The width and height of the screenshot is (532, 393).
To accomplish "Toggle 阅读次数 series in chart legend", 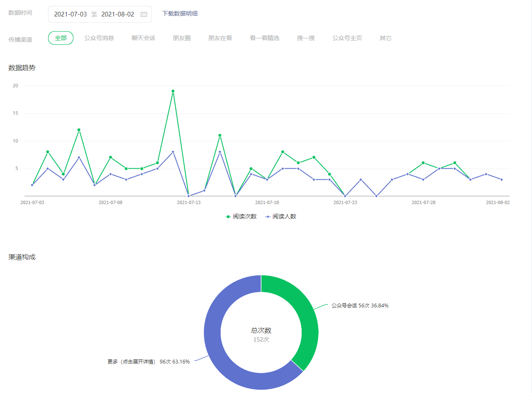I will tap(241, 216).
